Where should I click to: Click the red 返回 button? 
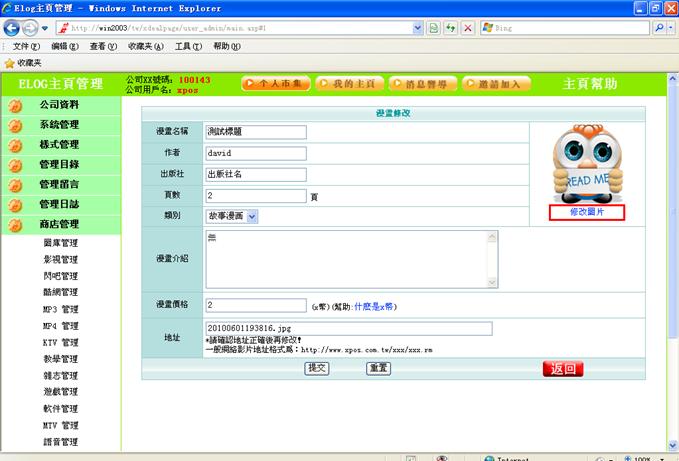click(x=563, y=369)
